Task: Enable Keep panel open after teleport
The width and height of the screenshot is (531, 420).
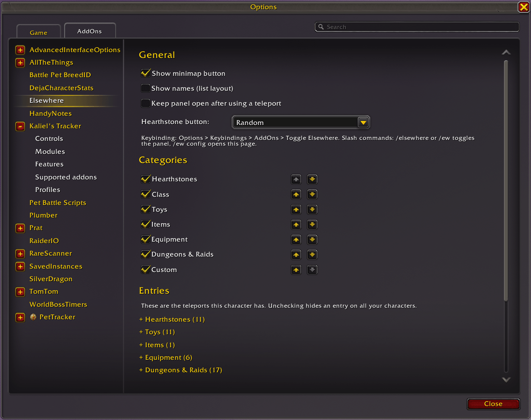Action: tap(146, 103)
